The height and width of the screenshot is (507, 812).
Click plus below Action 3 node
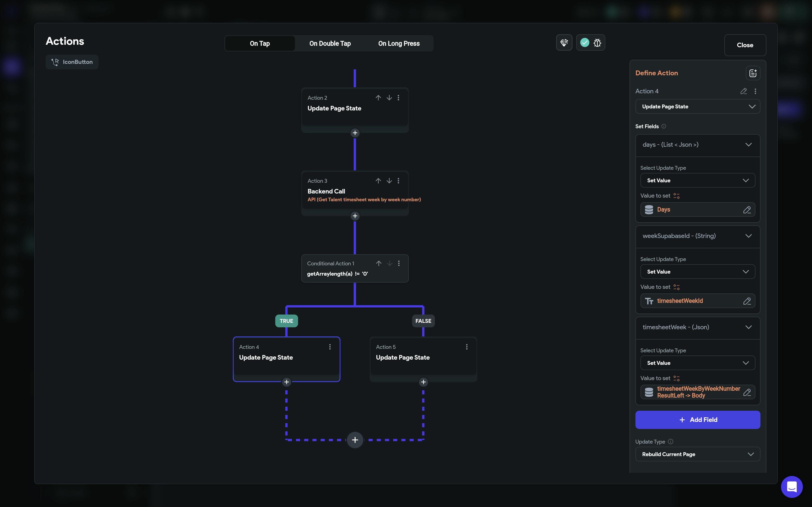pyautogui.click(x=355, y=216)
